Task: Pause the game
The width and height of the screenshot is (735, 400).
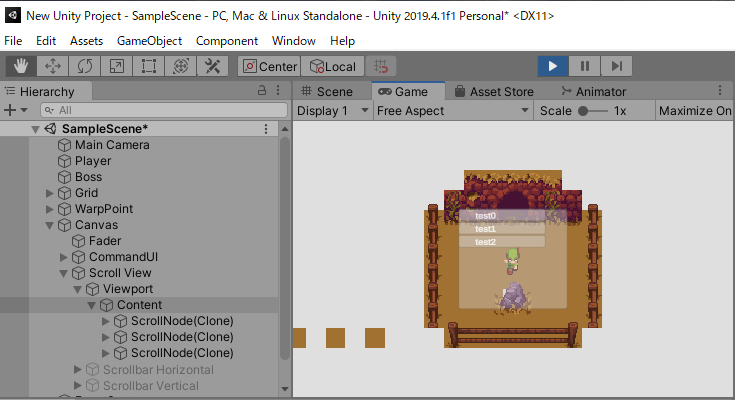Action: [x=585, y=66]
